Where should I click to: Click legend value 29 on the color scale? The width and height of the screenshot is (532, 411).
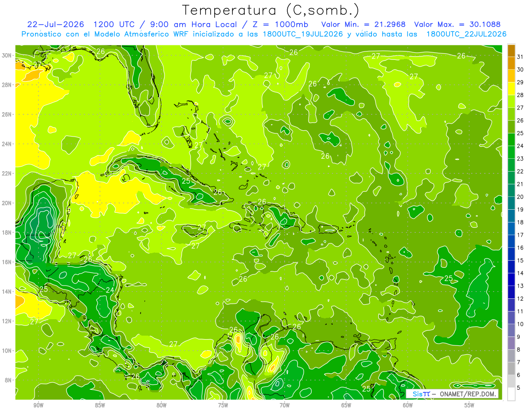(x=520, y=82)
